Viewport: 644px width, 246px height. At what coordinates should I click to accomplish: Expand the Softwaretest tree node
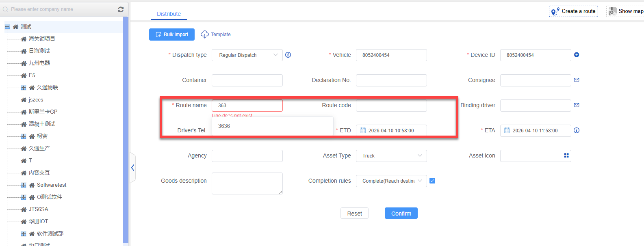24,185
